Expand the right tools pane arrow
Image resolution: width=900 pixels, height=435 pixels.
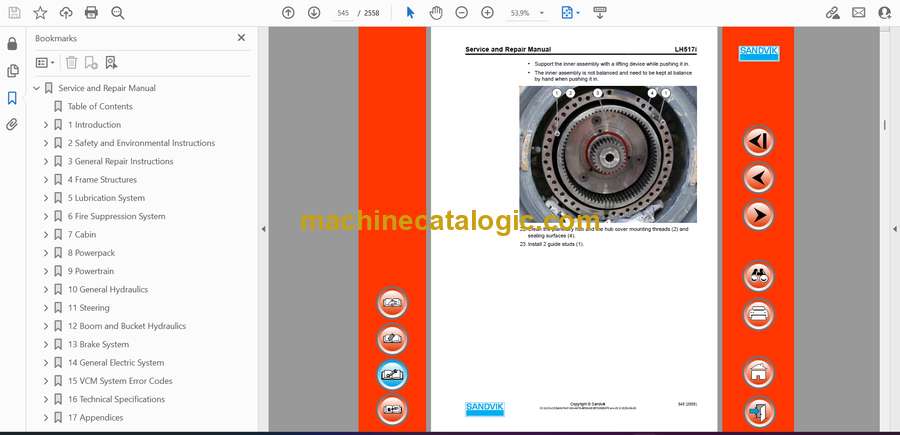click(x=894, y=229)
